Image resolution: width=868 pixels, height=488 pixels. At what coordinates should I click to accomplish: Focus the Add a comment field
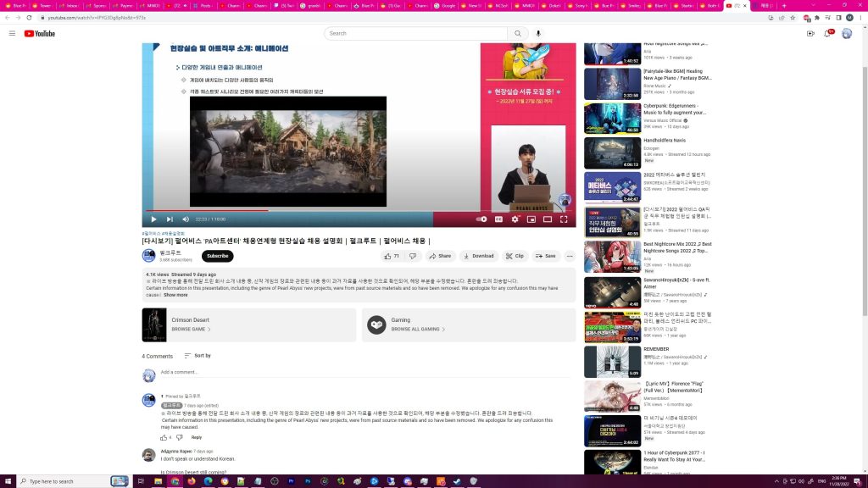coord(365,373)
